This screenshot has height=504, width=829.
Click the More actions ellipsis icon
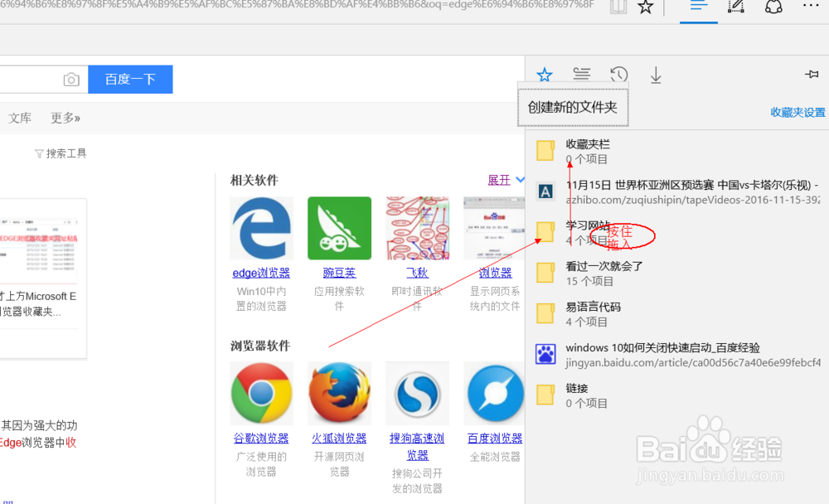point(811,7)
